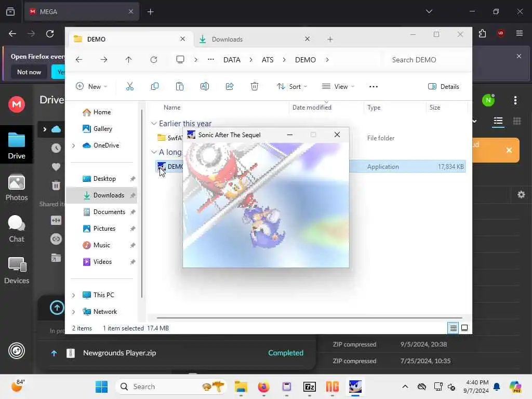The image size is (532, 399).
Task: Expand This PC in navigation pane
Action: coord(74,295)
